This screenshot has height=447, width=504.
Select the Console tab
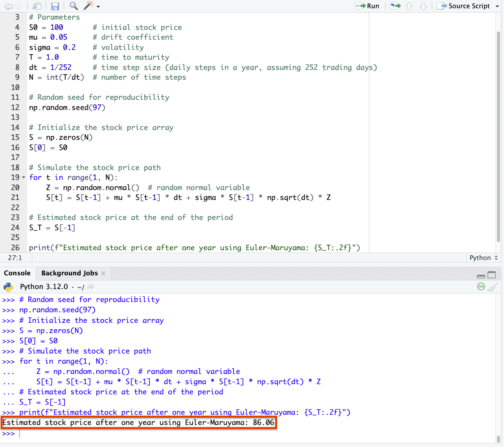[x=17, y=273]
